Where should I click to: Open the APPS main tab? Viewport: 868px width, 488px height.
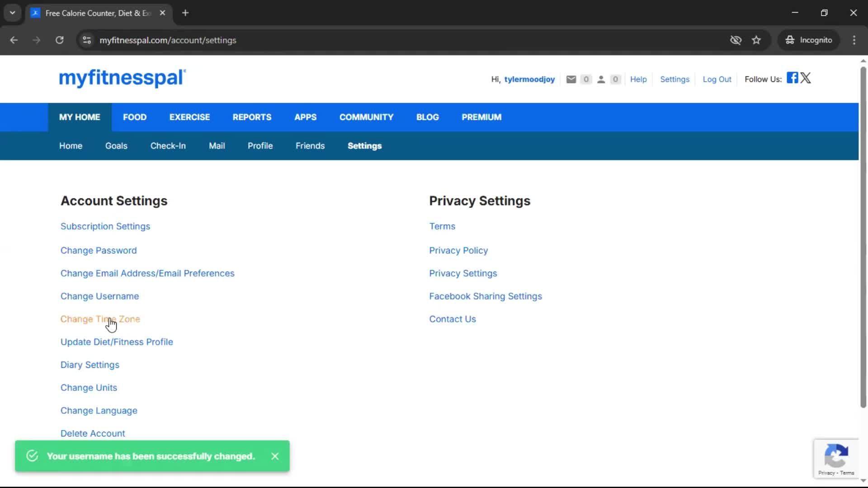point(305,117)
